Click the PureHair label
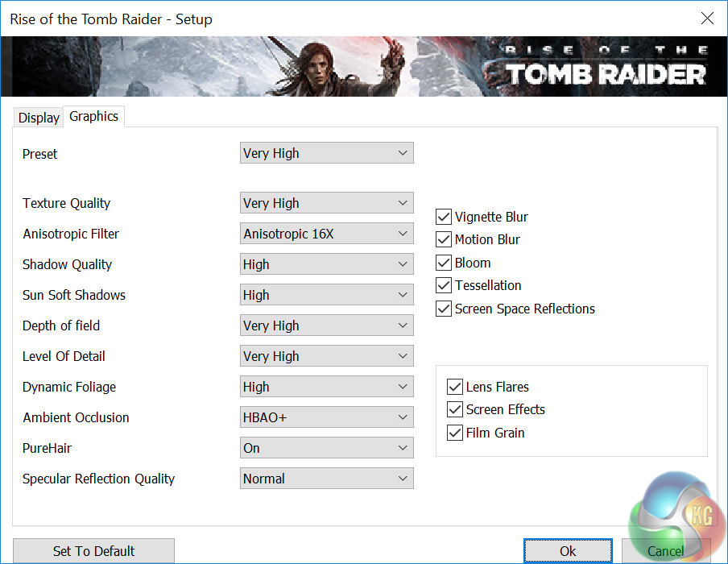This screenshot has width=728, height=564. (x=47, y=448)
